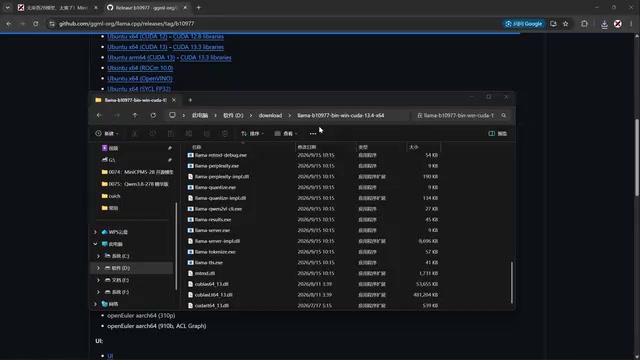Click the Delete trash icon in Explorer toolbar
640x360 pixels.
tap(225, 133)
